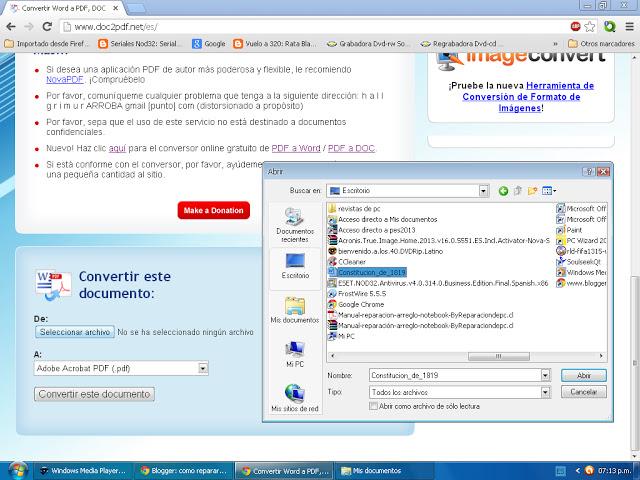The image size is (640, 480).
Task: Select FrostWire 5.5.5 in the file list
Action: [357, 293]
